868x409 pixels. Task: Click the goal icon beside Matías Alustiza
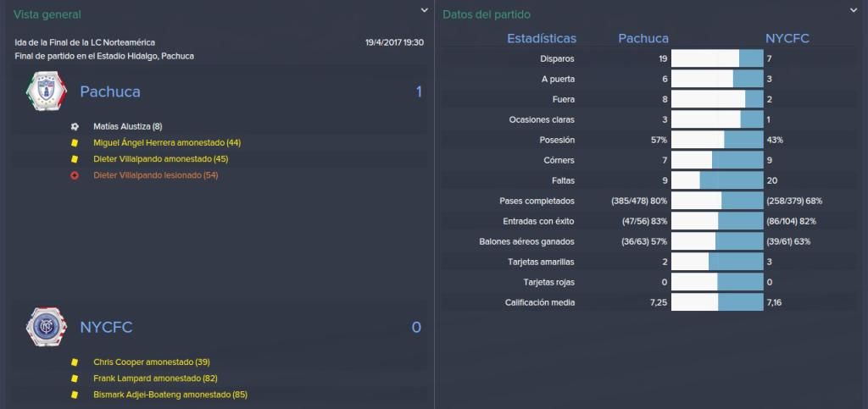point(75,126)
